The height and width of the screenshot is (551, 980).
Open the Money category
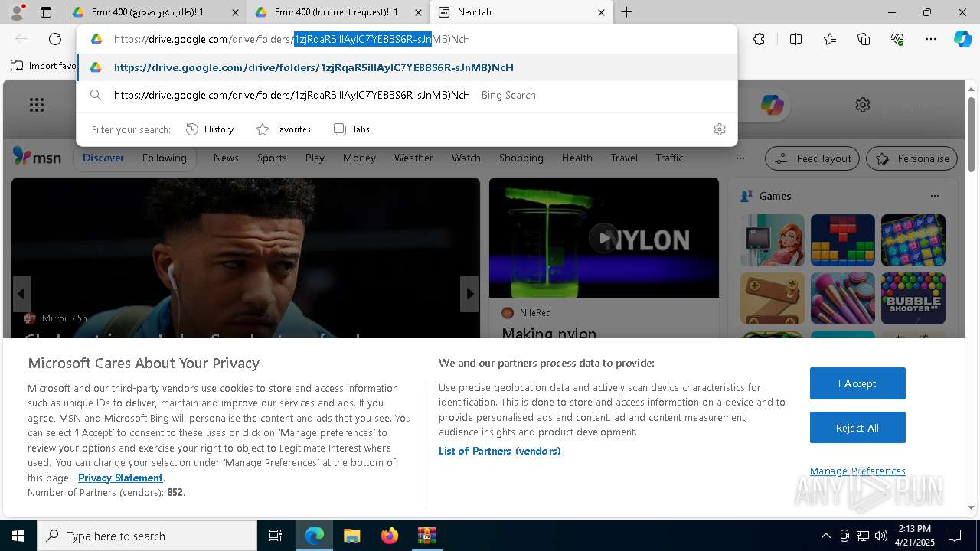(359, 158)
